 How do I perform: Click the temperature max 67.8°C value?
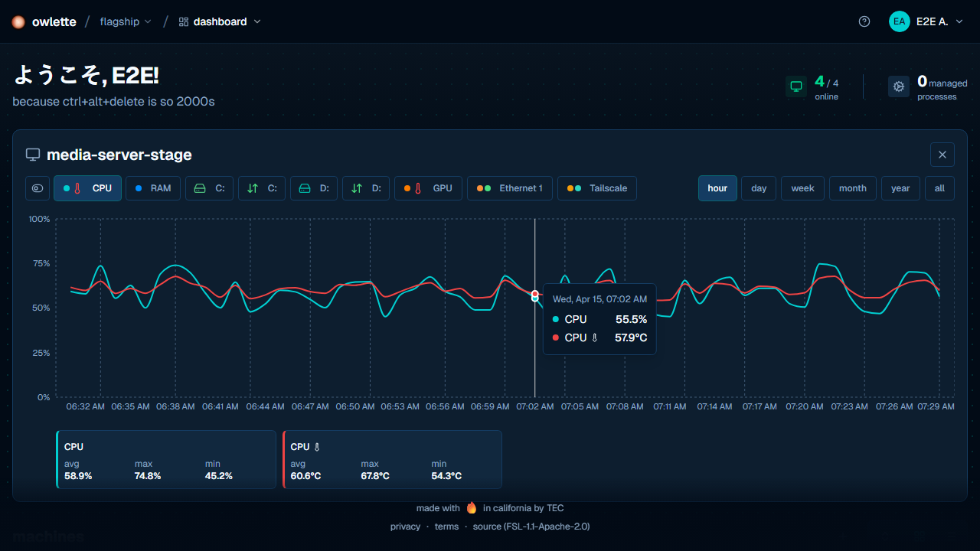(376, 476)
